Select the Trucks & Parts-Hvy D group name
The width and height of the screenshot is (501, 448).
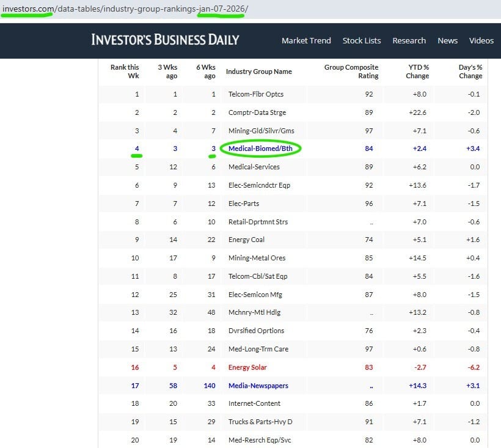[260, 422]
